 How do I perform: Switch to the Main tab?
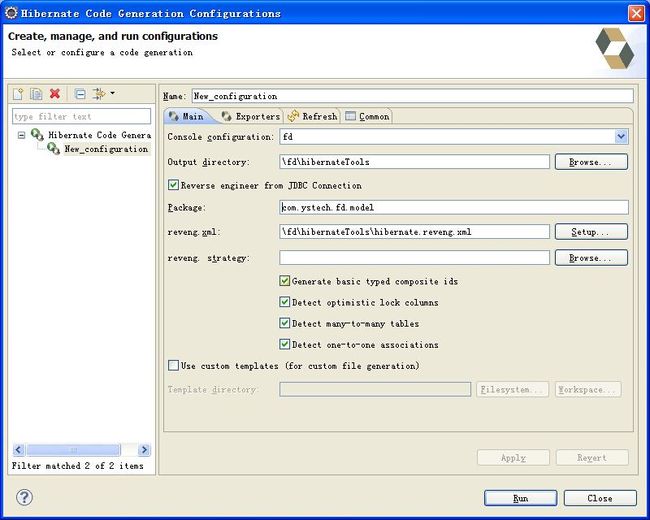[x=187, y=117]
